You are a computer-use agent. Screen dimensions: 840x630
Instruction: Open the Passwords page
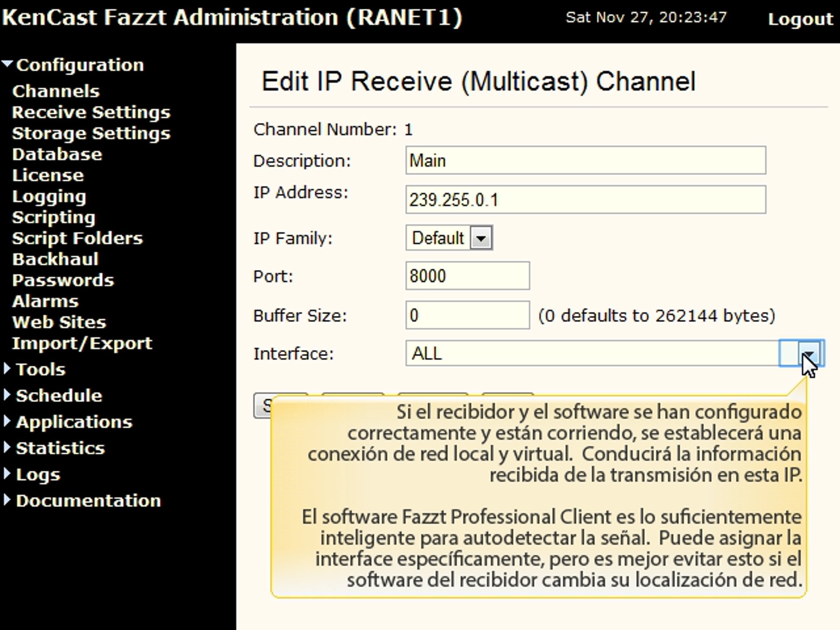click(63, 280)
